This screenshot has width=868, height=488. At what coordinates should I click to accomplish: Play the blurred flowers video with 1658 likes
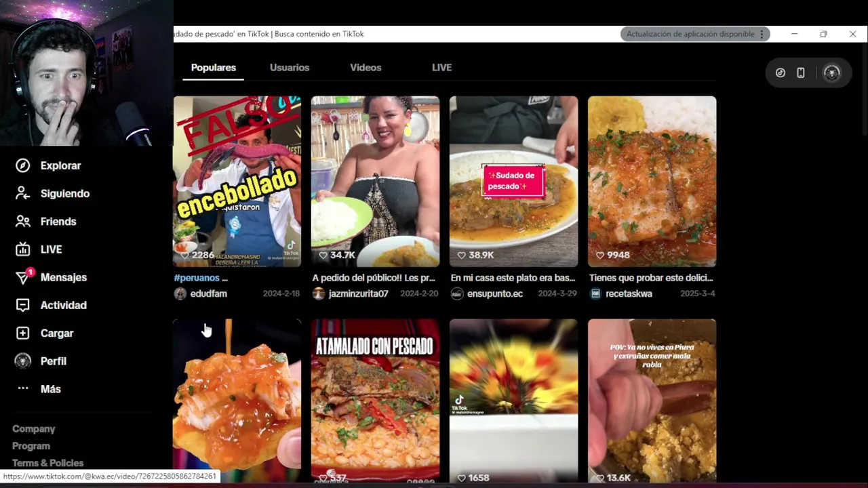513,401
